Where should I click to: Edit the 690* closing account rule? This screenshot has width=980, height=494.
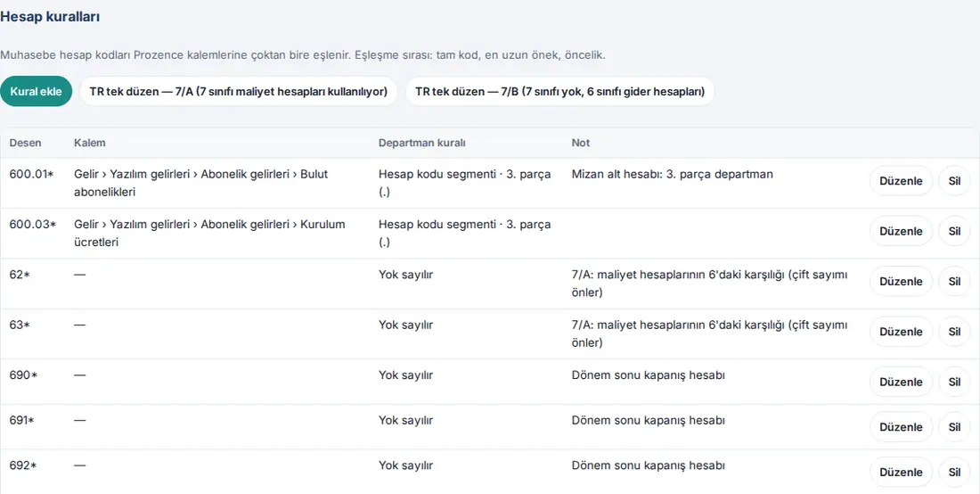click(901, 382)
